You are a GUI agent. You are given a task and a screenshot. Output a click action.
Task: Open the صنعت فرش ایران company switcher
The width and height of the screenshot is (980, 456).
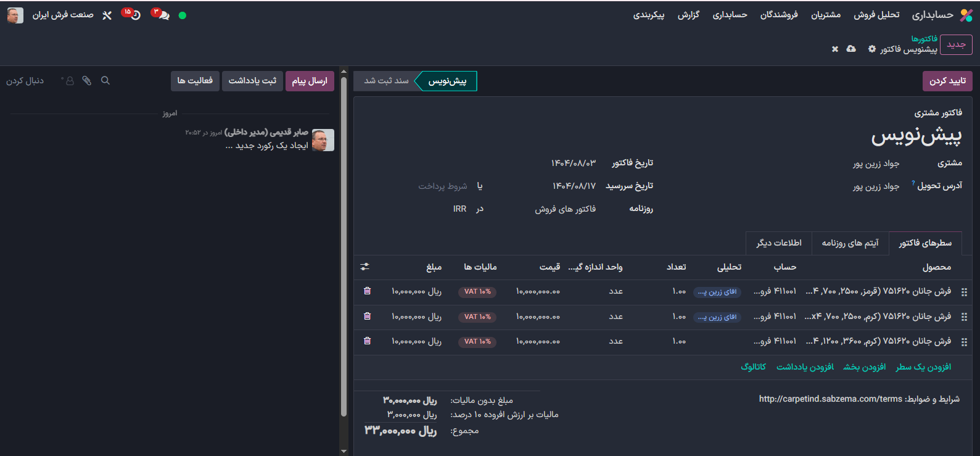(63, 15)
